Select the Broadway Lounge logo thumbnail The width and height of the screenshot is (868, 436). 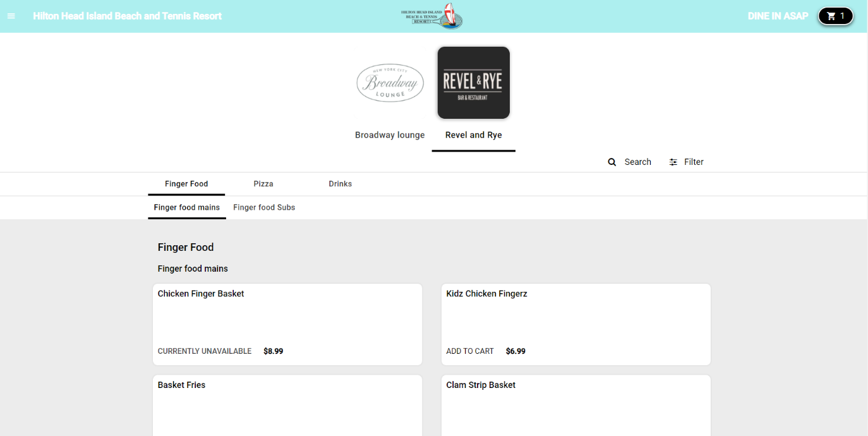(x=390, y=83)
